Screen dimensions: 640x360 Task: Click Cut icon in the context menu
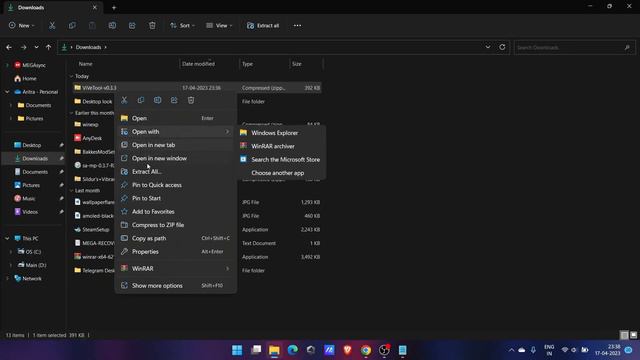click(124, 100)
